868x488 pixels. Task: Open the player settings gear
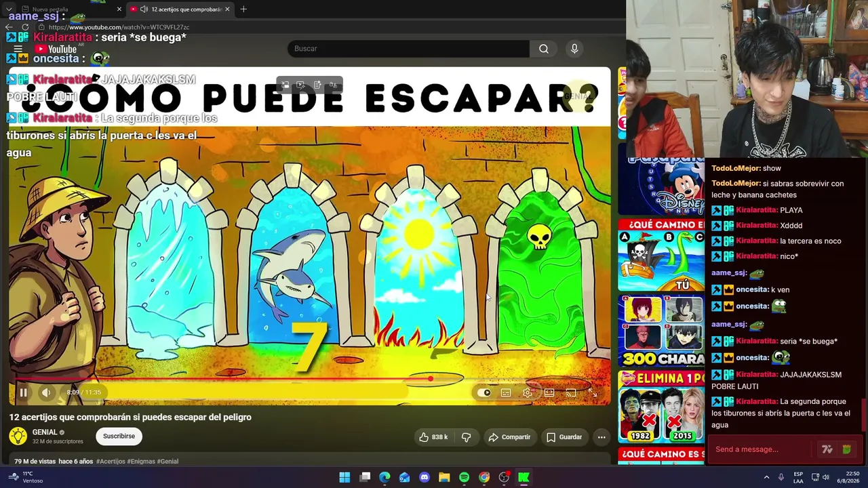(x=528, y=392)
